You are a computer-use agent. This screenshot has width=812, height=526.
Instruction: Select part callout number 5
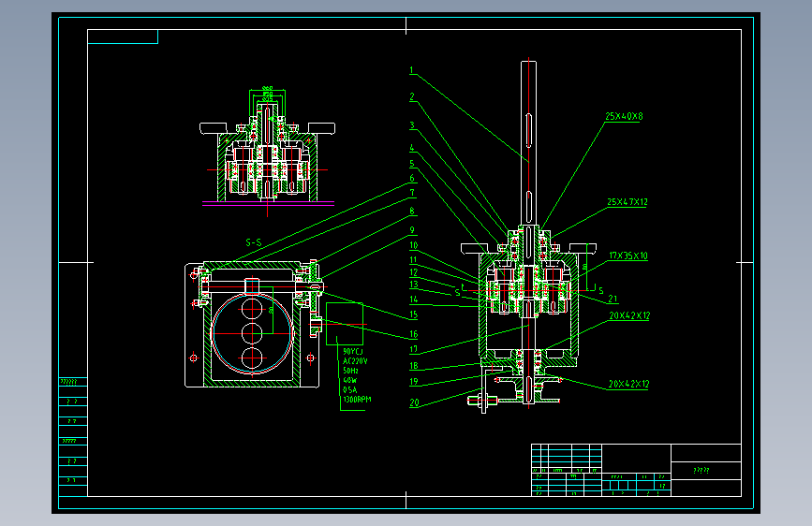412,164
